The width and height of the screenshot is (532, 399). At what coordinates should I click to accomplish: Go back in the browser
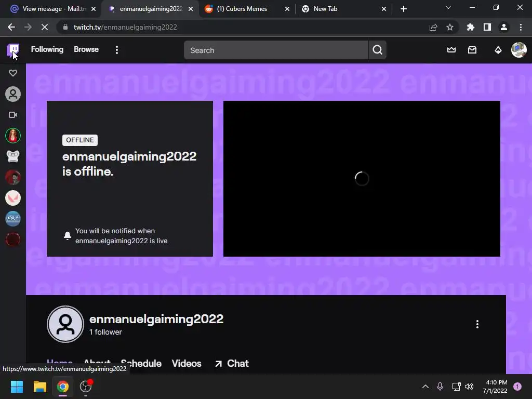pyautogui.click(x=11, y=27)
